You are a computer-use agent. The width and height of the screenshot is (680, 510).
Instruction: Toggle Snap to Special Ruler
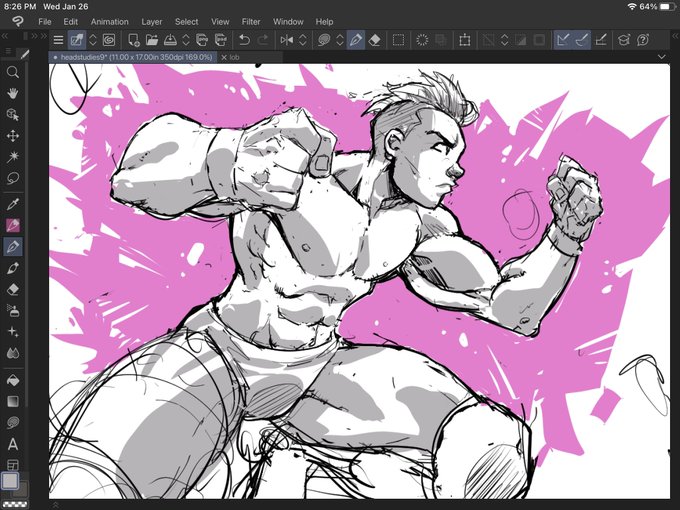(x=581, y=40)
